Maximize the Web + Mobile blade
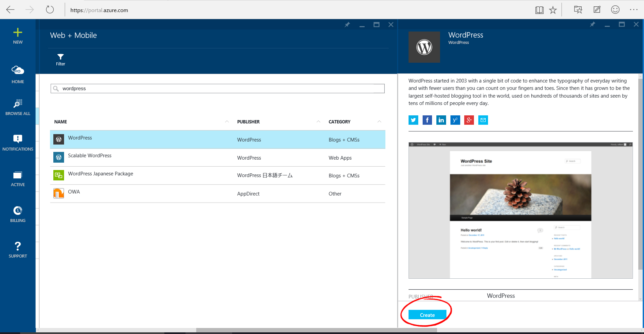This screenshot has height=334, width=644. pos(376,24)
